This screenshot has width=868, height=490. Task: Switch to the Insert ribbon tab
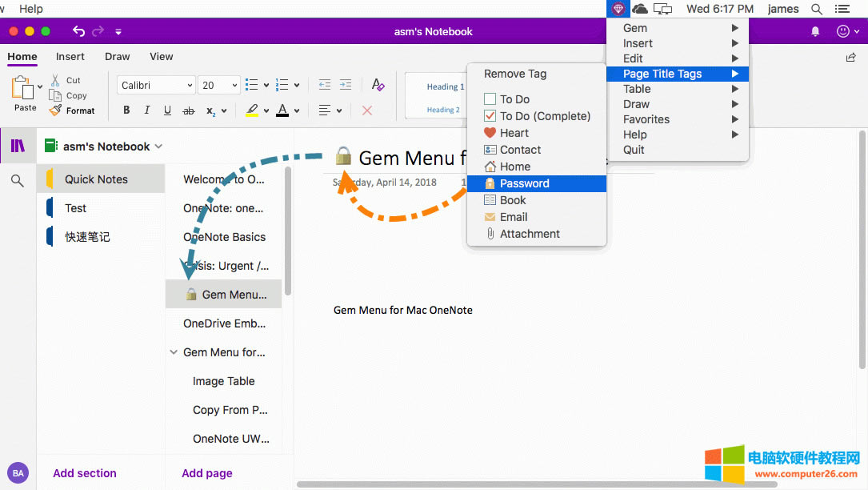(x=70, y=57)
